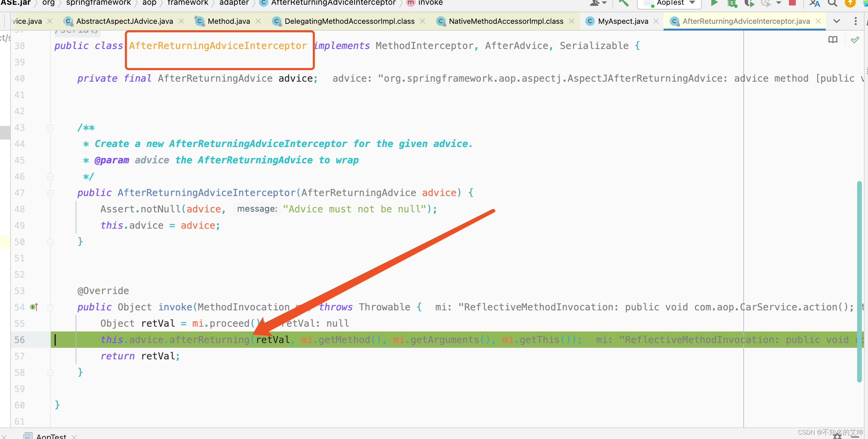Close the MyAspect.java tab
868x439 pixels.
(x=656, y=21)
